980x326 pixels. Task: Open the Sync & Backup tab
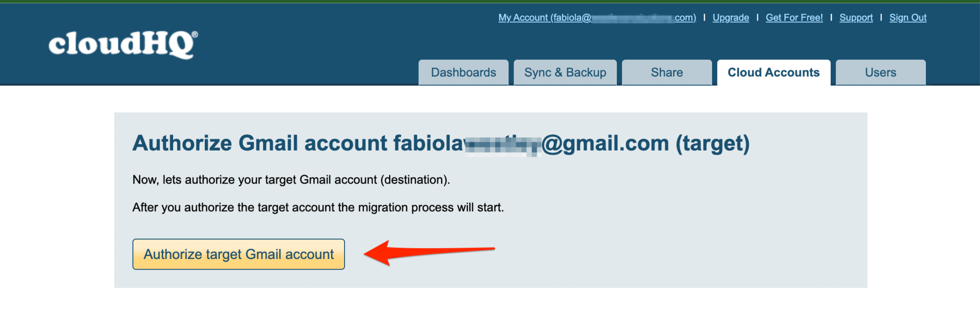[565, 72]
